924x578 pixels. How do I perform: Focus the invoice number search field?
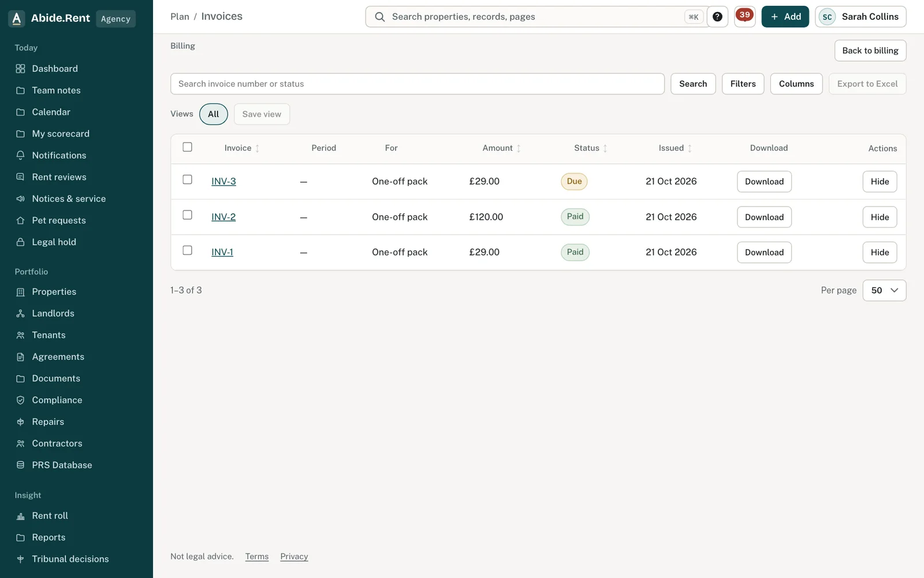coord(417,84)
